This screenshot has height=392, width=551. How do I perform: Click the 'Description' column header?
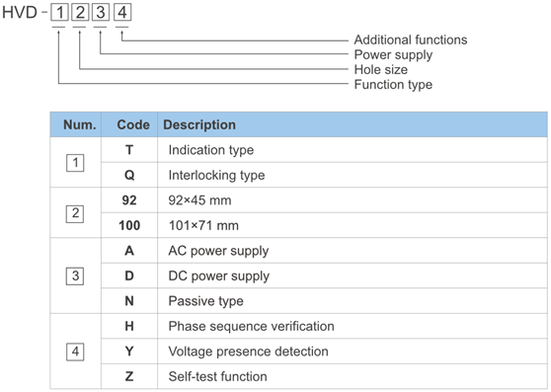click(199, 124)
